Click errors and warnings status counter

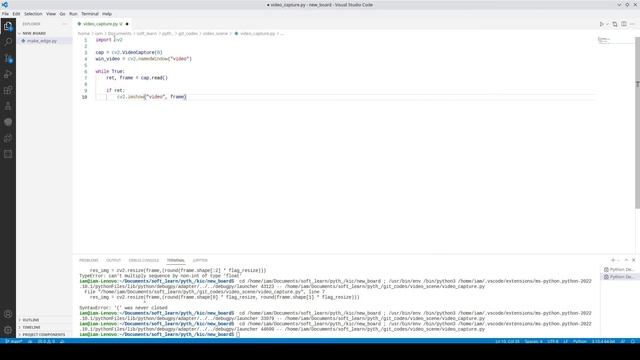coord(46,341)
